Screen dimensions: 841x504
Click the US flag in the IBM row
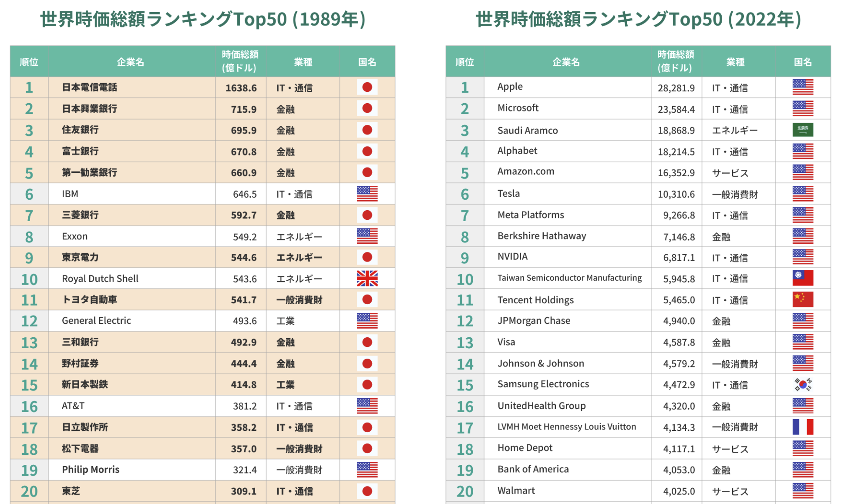[367, 194]
